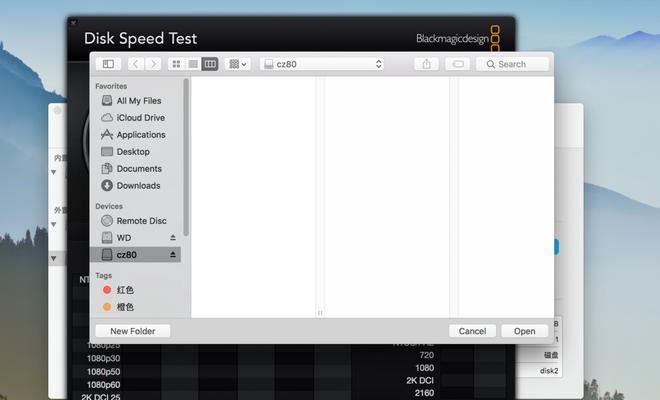Eject the WD drive
660x400 pixels.
point(173,238)
